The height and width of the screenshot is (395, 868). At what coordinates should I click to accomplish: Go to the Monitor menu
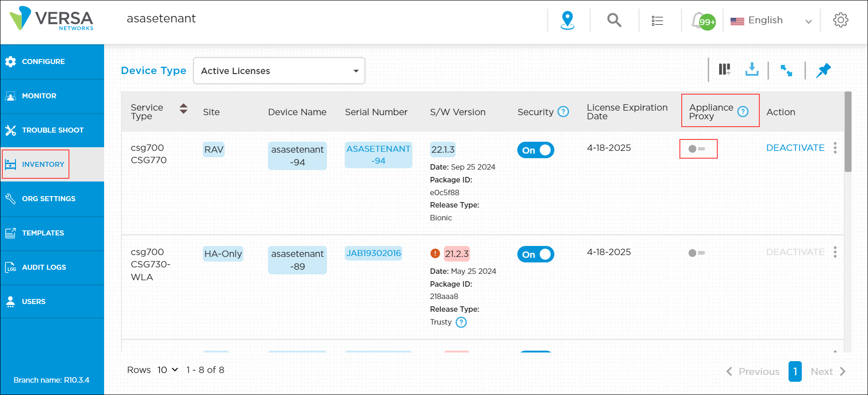click(39, 96)
